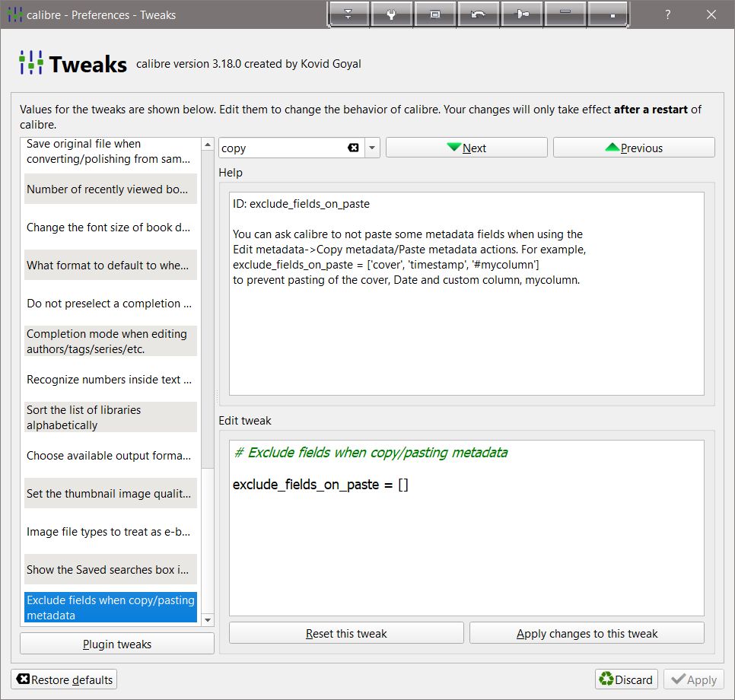The width and height of the screenshot is (735, 700).
Task: Click Reset this tweak
Action: (346, 633)
